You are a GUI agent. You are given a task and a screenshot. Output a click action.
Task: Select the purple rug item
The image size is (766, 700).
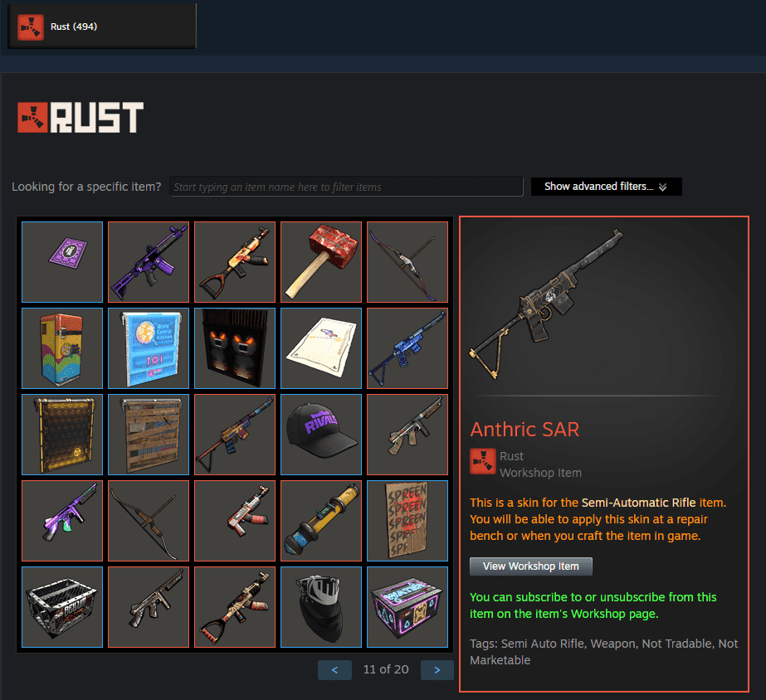pyautogui.click(x=62, y=262)
